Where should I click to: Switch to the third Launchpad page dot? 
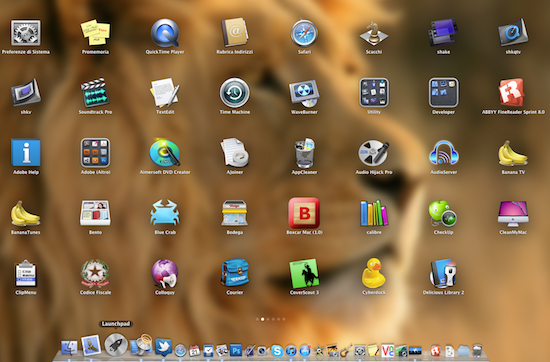(268, 319)
